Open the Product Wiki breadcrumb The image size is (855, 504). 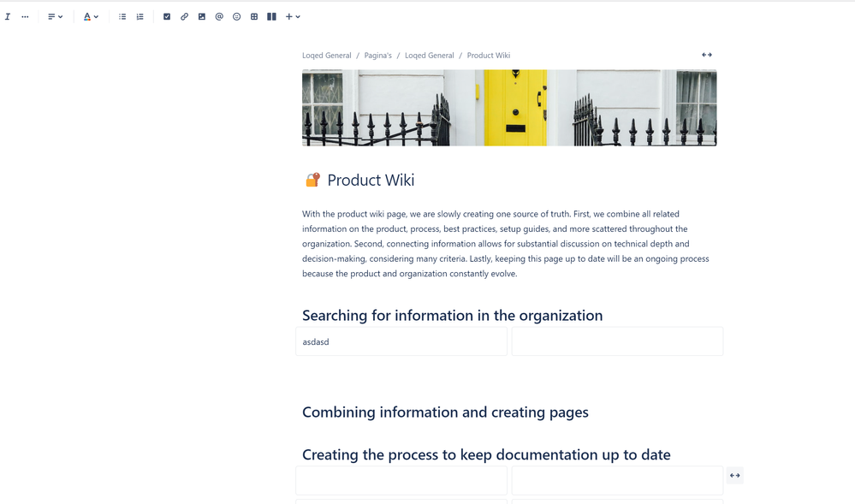pyautogui.click(x=489, y=56)
